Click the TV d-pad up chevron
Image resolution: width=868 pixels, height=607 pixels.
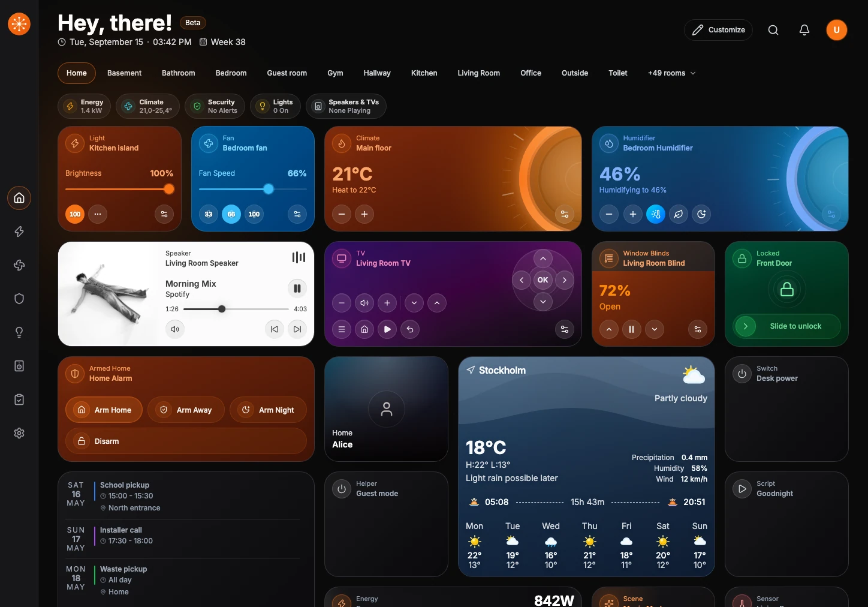click(x=543, y=259)
